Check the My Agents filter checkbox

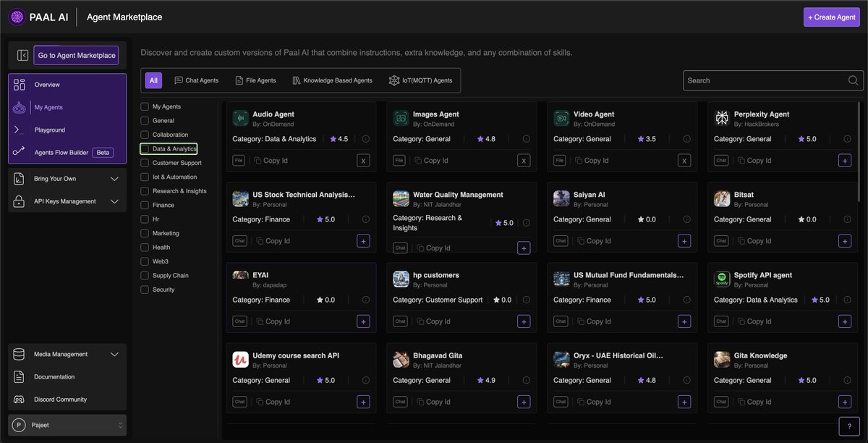click(x=145, y=106)
